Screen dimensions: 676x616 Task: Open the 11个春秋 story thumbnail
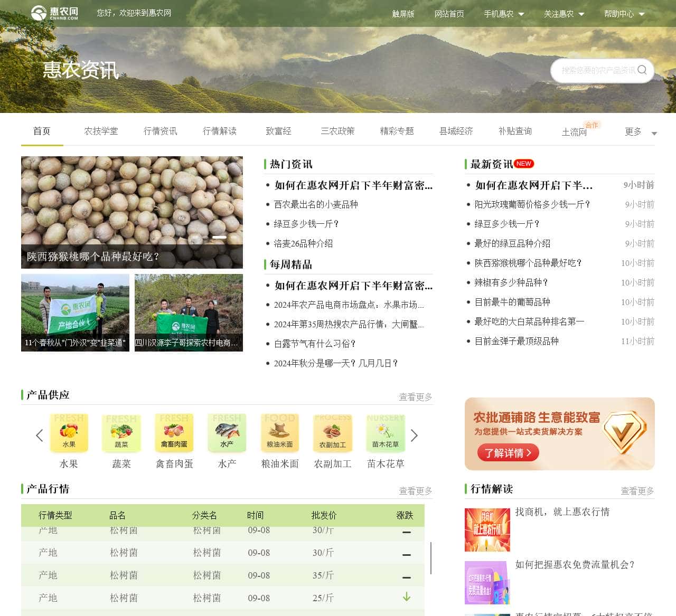click(75, 312)
